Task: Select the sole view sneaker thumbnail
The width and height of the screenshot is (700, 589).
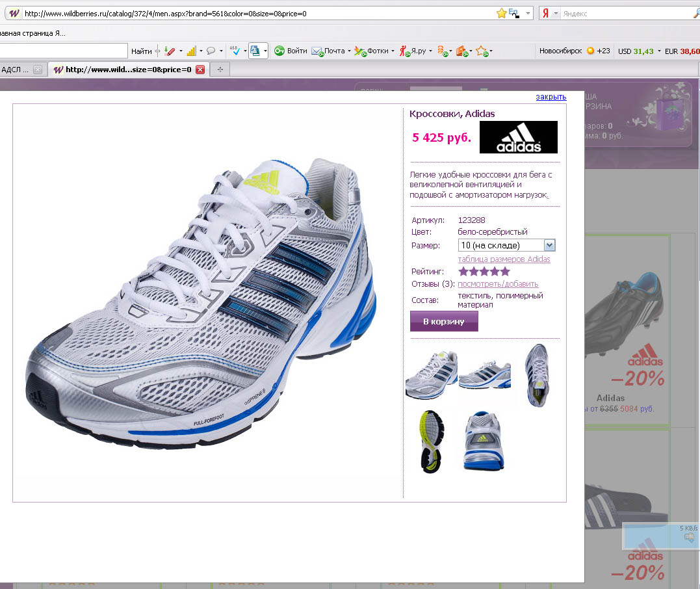Action: 432,441
